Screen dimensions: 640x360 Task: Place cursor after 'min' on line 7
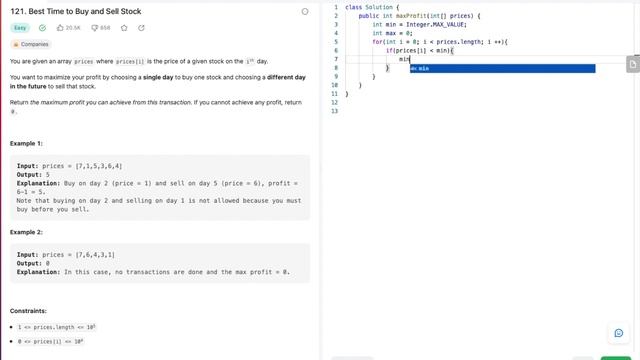409,59
